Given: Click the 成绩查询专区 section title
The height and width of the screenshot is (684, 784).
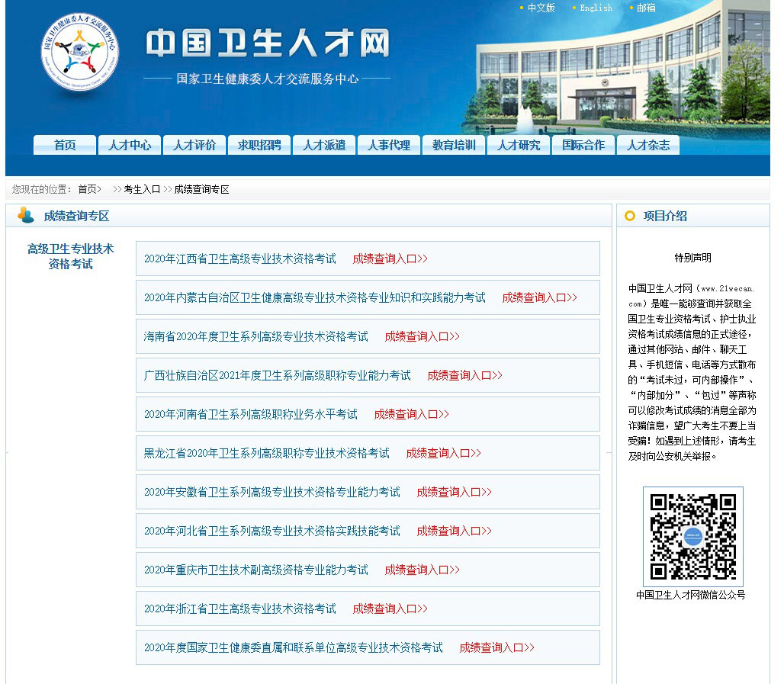Looking at the screenshot, I should click(76, 216).
